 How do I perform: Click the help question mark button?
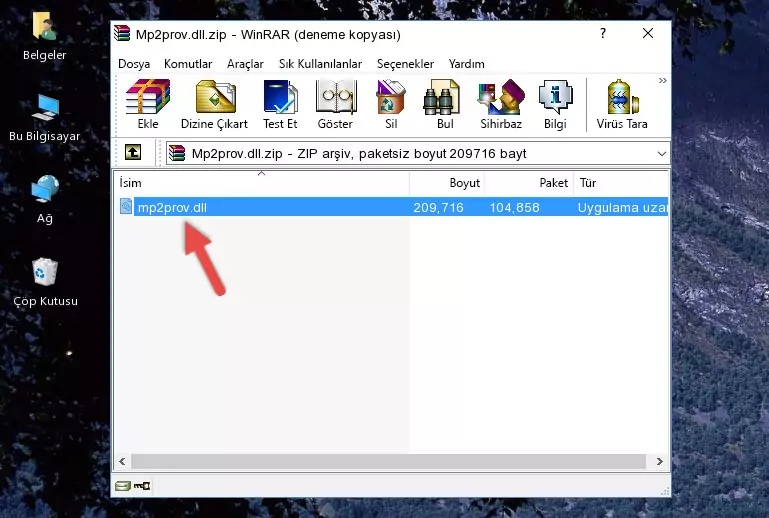[x=603, y=33]
